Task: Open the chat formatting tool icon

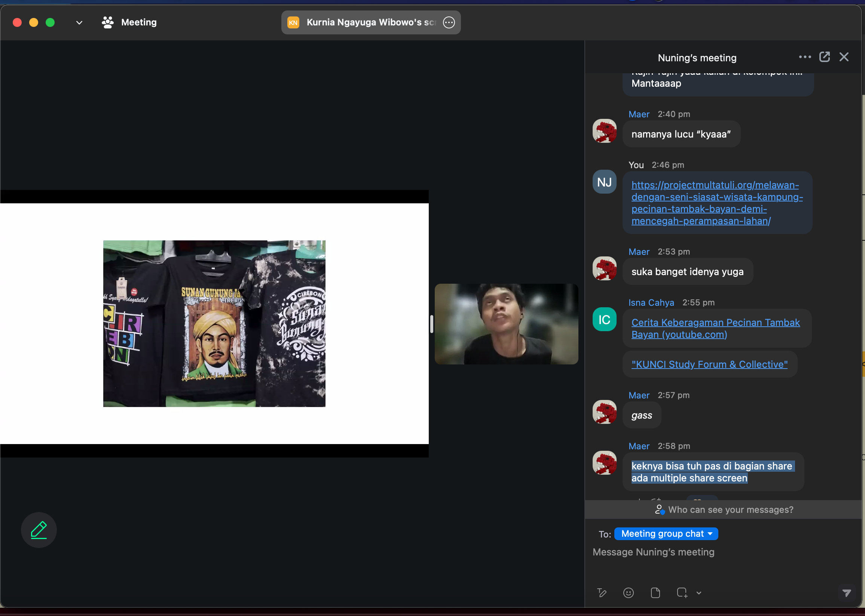Action: (602, 593)
